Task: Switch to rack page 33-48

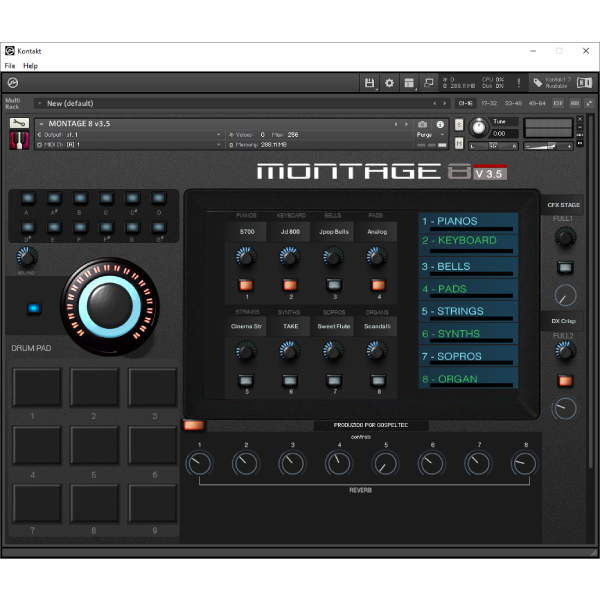Action: click(x=513, y=103)
